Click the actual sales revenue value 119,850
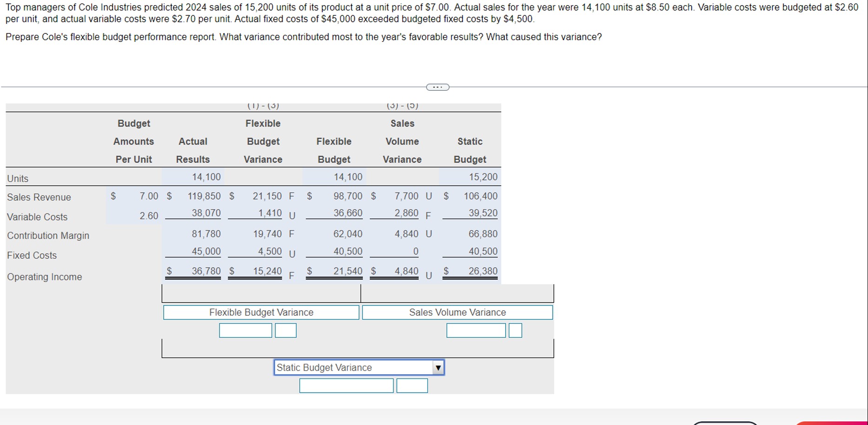Screen dimensions: 868x425 [x=204, y=196]
